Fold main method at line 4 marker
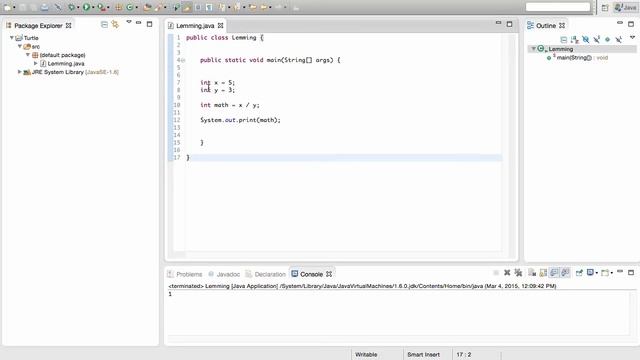640x360 pixels. pos(183,60)
